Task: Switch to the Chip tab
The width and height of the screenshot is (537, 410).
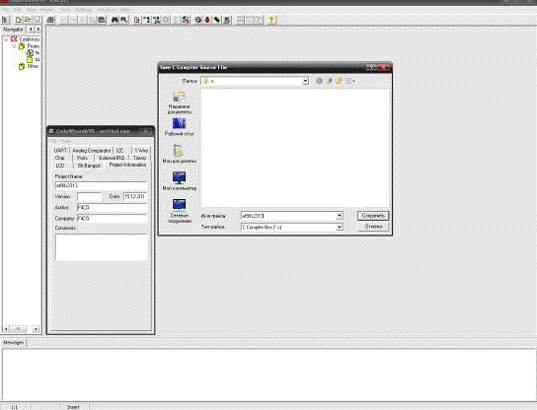Action: (60, 158)
